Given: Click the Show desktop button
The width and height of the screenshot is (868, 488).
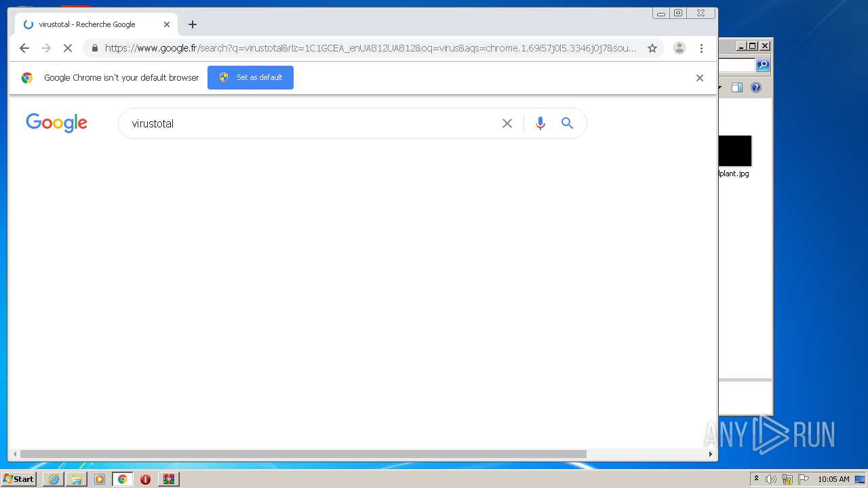Looking at the screenshot, I should point(861,479).
